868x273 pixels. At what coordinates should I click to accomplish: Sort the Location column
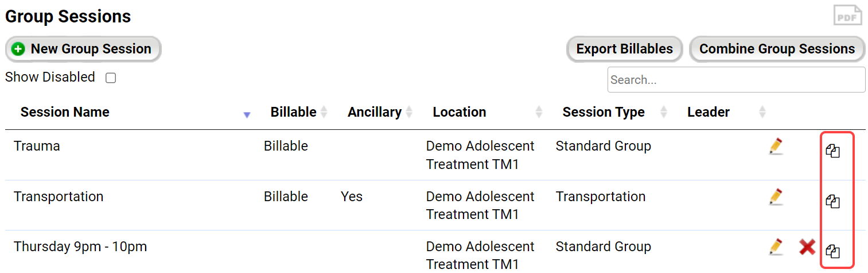(x=539, y=112)
